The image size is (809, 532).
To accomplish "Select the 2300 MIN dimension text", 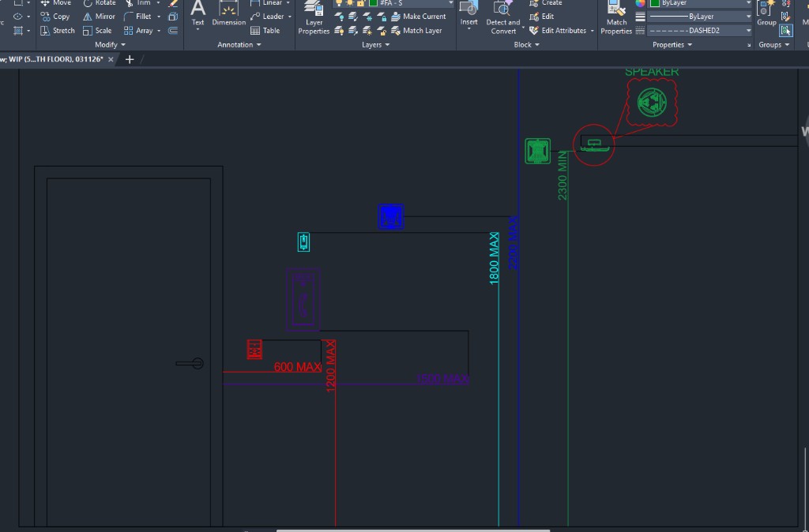I will 563,176.
